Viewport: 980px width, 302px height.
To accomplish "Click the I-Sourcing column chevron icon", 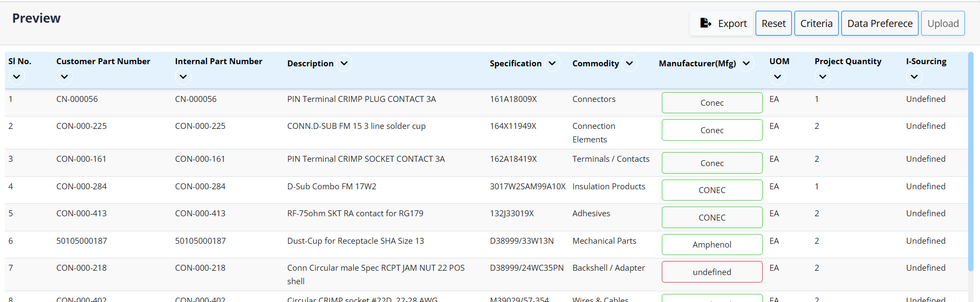I will pos(914,77).
